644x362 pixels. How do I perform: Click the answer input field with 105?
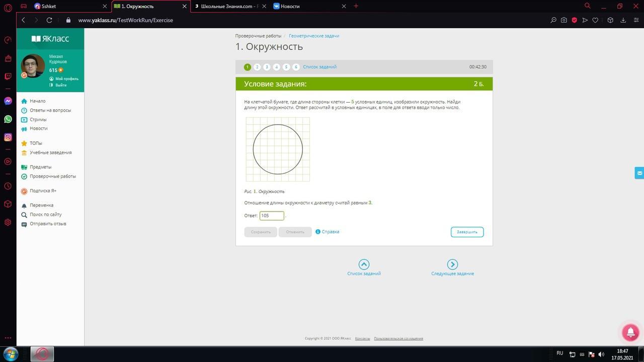tap(272, 216)
